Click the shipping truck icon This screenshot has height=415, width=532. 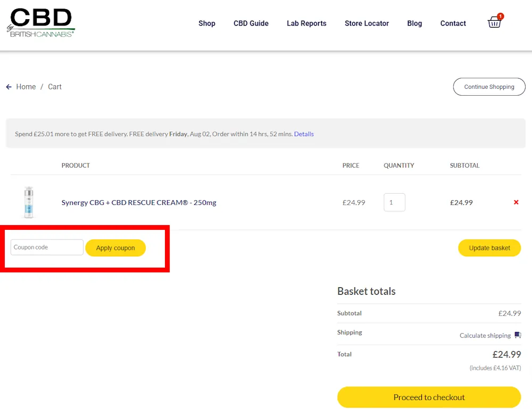(518, 335)
